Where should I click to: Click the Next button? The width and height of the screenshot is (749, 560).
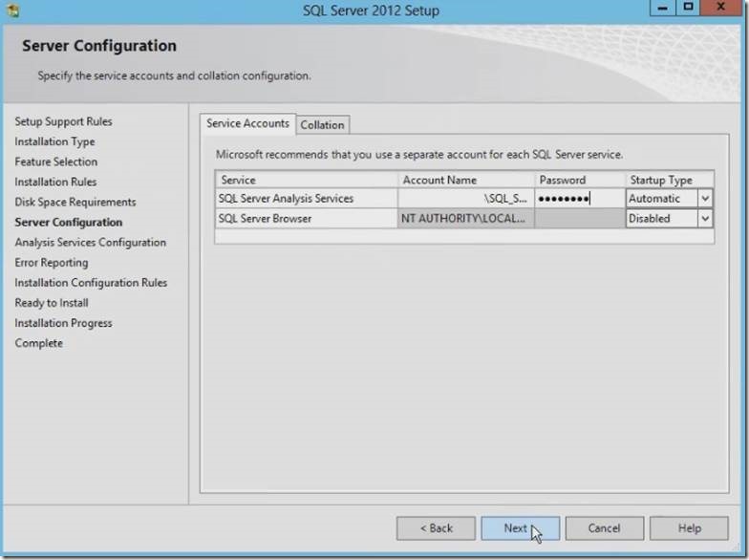520,528
